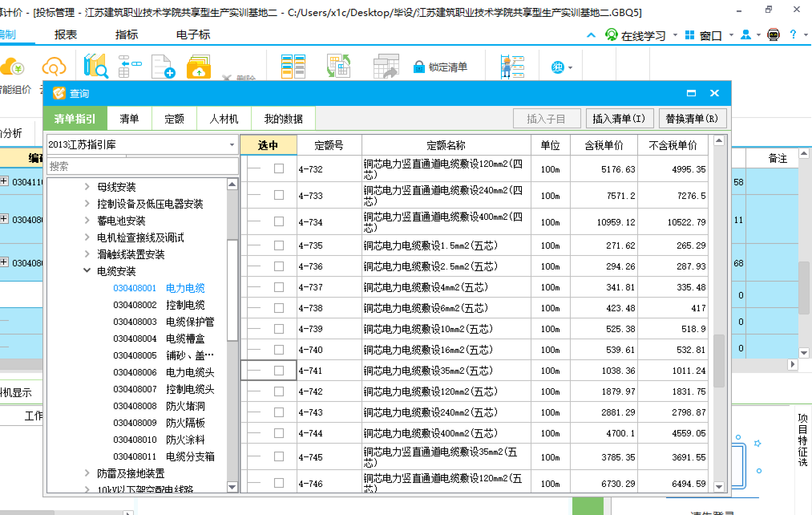
Task: Click the 选中 column header
Action: (x=268, y=145)
